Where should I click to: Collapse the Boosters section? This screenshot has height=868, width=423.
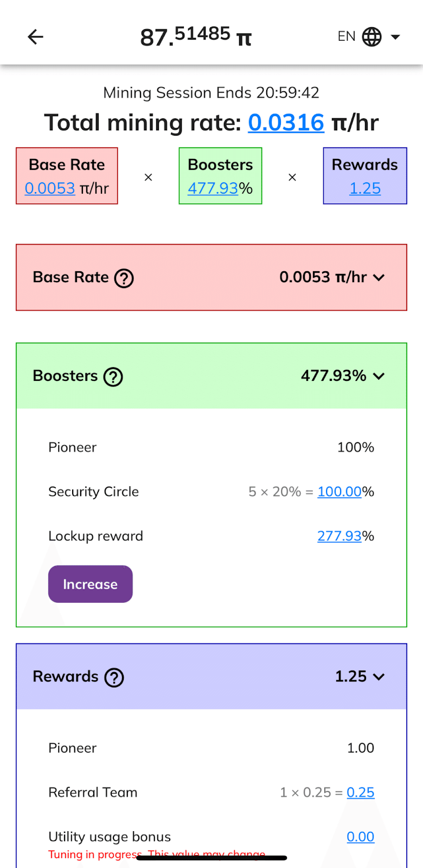[380, 376]
